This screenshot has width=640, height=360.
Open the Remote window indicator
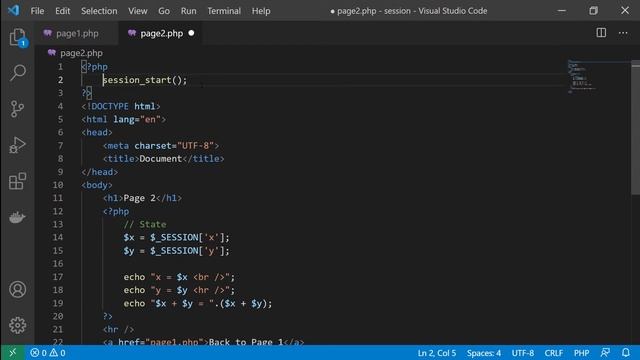point(13,353)
